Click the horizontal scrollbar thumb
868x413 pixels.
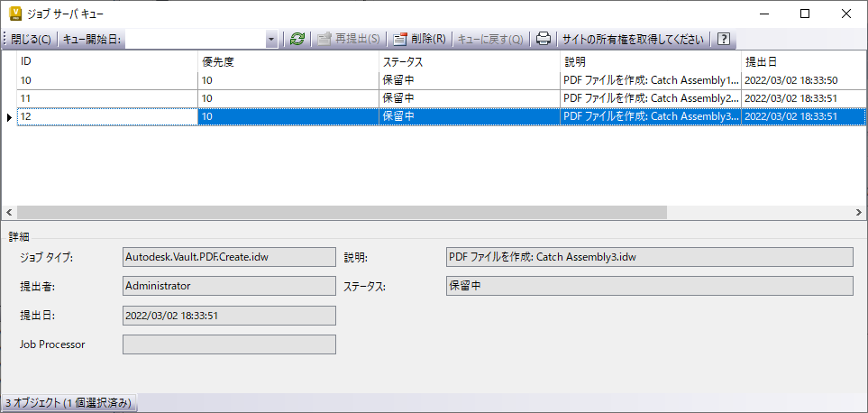point(342,213)
